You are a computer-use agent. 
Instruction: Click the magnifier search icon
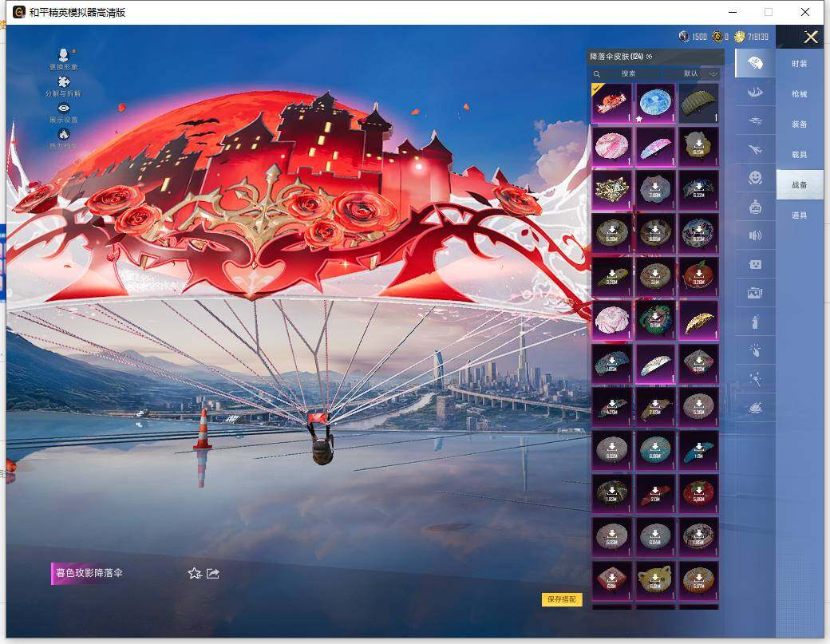coord(597,73)
